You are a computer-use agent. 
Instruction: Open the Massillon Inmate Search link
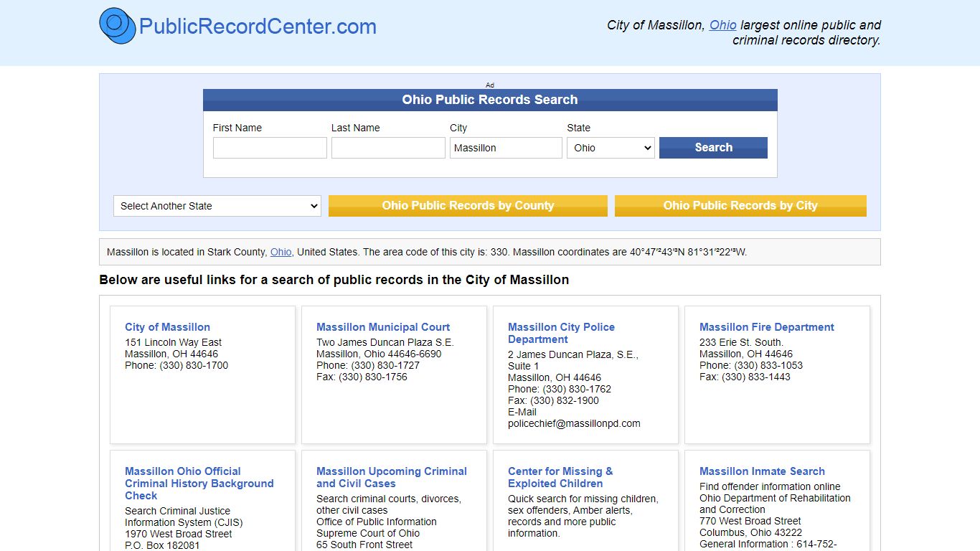pyautogui.click(x=762, y=471)
